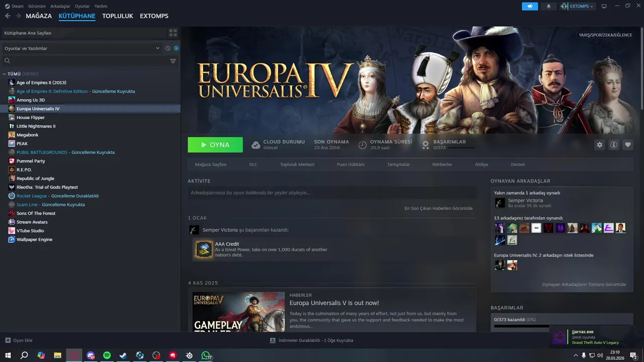Go back with the left arrow

pyautogui.click(x=8, y=16)
